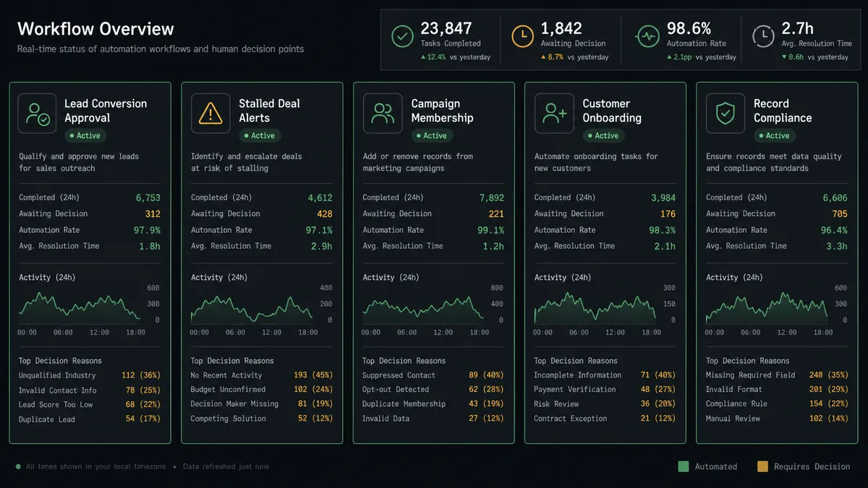Click the Customer Onboarding add-user icon

[554, 114]
